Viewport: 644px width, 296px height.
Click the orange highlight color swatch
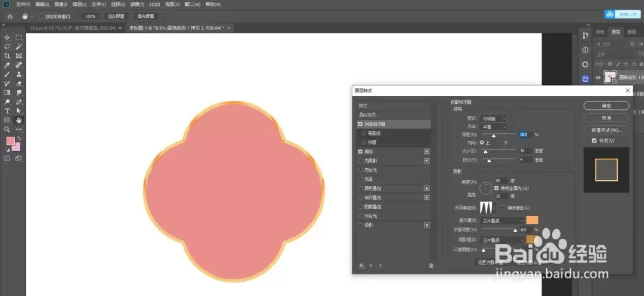tap(532, 220)
